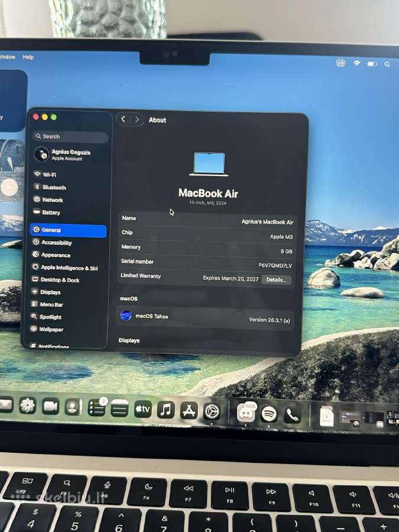Launch FaceTime from the Dock
This screenshot has height=532, width=399.
[51, 407]
